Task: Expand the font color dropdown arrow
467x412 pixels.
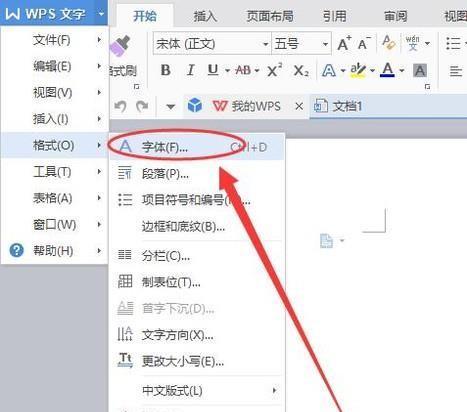Action: (x=402, y=71)
